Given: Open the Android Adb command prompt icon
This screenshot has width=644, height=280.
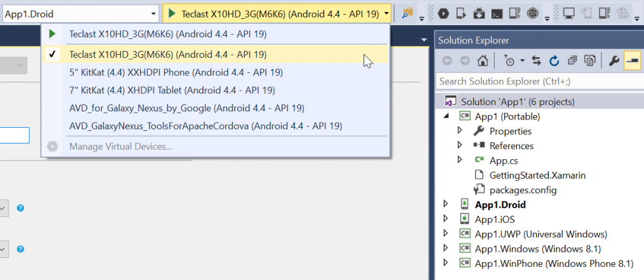Looking at the screenshot, I should [x=497, y=14].
